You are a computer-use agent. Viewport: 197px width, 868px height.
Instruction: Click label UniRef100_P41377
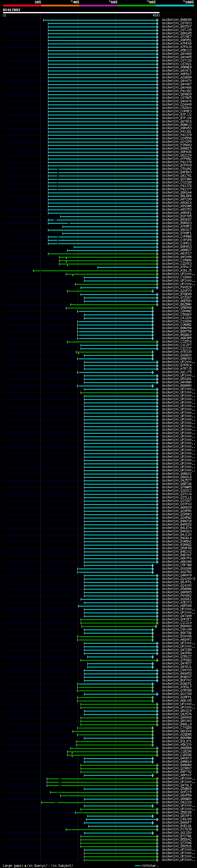click(x=177, y=189)
